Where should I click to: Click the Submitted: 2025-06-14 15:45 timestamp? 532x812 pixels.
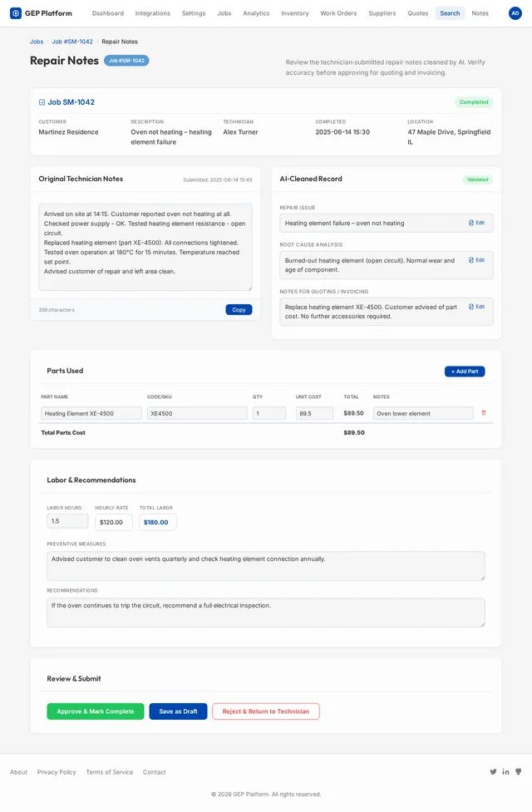(x=218, y=180)
